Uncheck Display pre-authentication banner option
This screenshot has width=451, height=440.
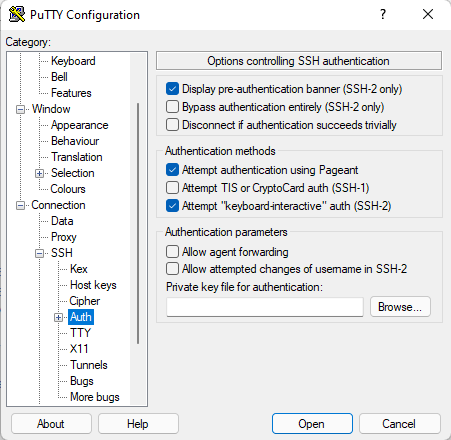tap(172, 89)
